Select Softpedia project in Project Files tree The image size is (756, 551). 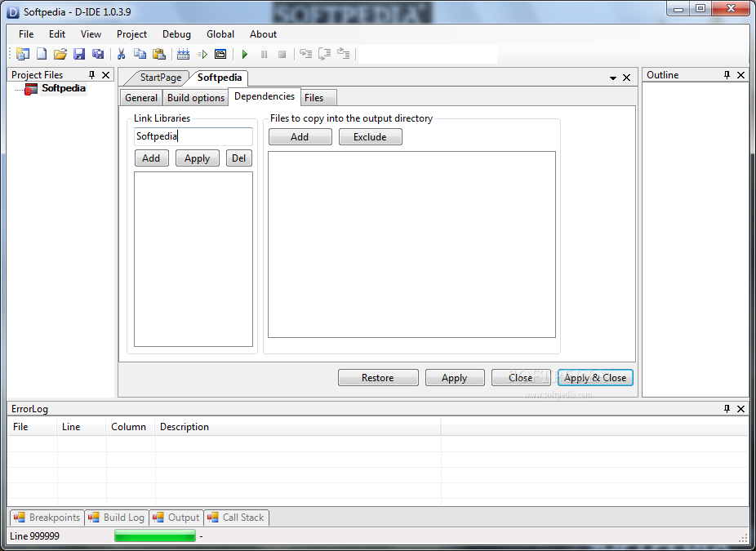[63, 88]
